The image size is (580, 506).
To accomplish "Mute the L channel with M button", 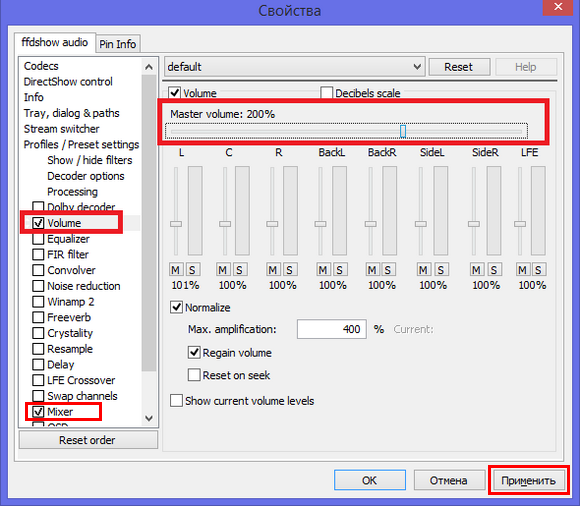I will coord(175,270).
